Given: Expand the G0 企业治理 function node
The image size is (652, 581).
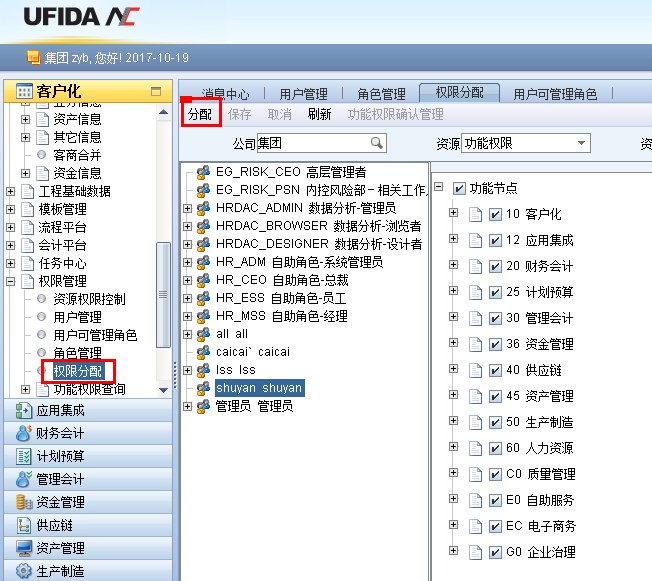Looking at the screenshot, I should 454,551.
